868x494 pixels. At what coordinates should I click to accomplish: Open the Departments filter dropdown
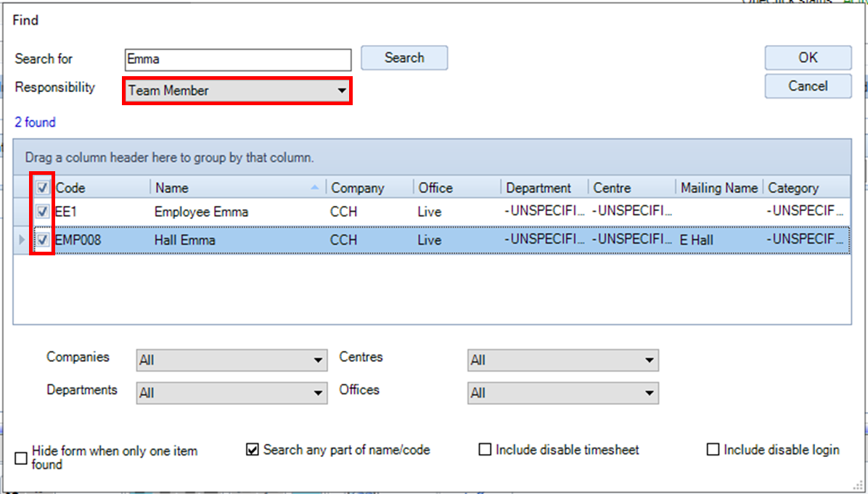[232, 393]
